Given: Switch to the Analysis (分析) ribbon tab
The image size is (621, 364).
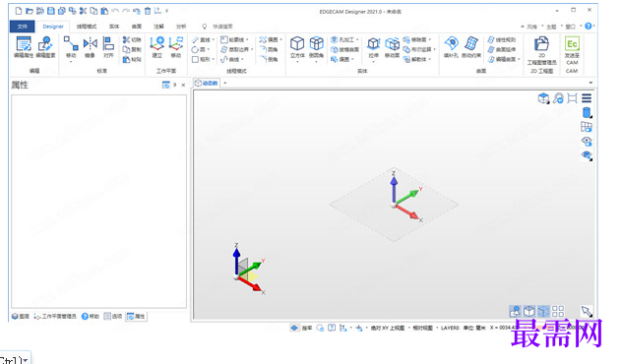Looking at the screenshot, I should click(181, 27).
